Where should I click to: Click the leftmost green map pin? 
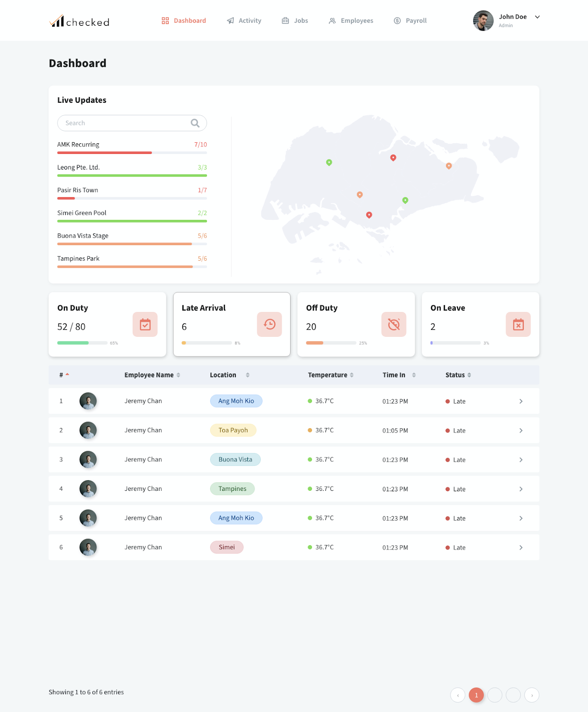click(x=329, y=162)
